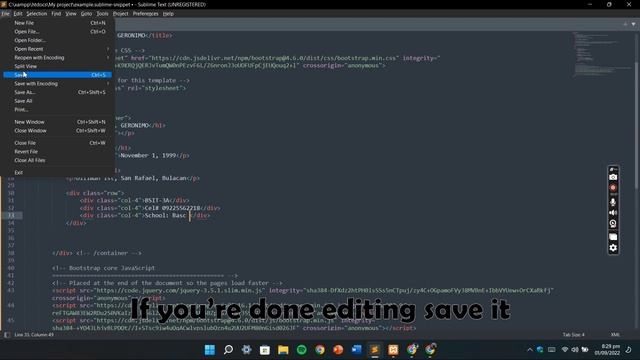Open Windows Start button
The width and height of the screenshot is (640, 360).
pos(210,350)
